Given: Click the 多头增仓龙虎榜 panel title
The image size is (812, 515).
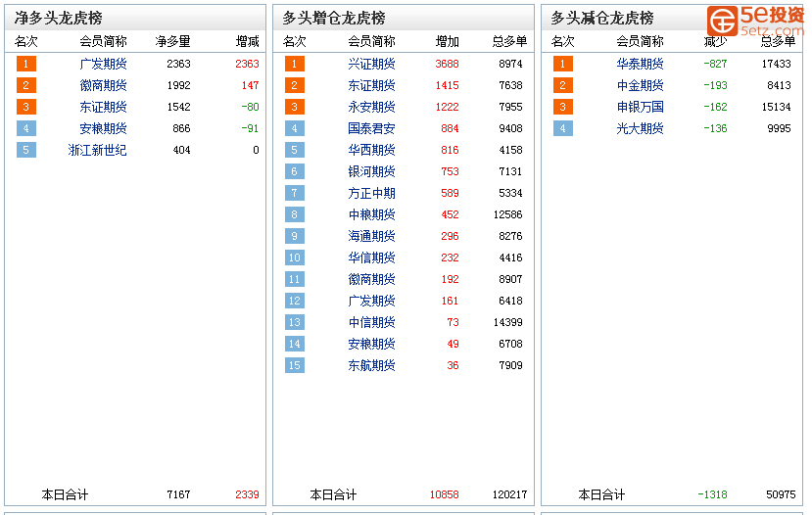Looking at the screenshot, I should (334, 19).
